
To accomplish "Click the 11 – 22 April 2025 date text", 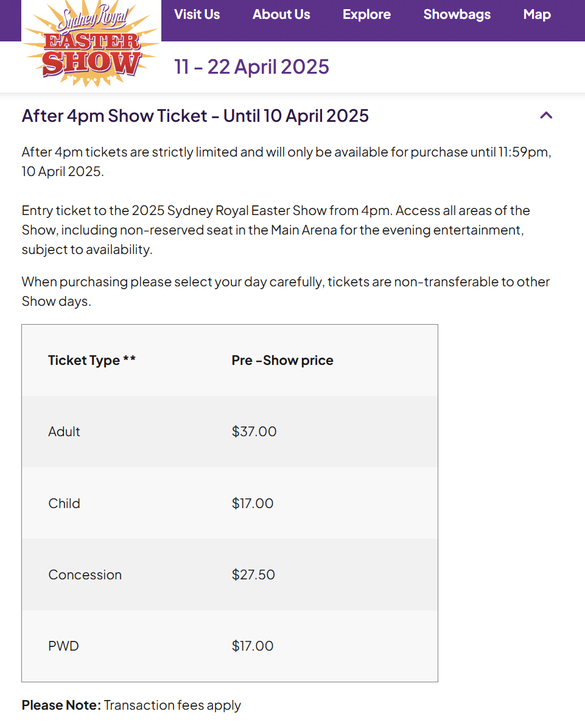I will click(251, 67).
